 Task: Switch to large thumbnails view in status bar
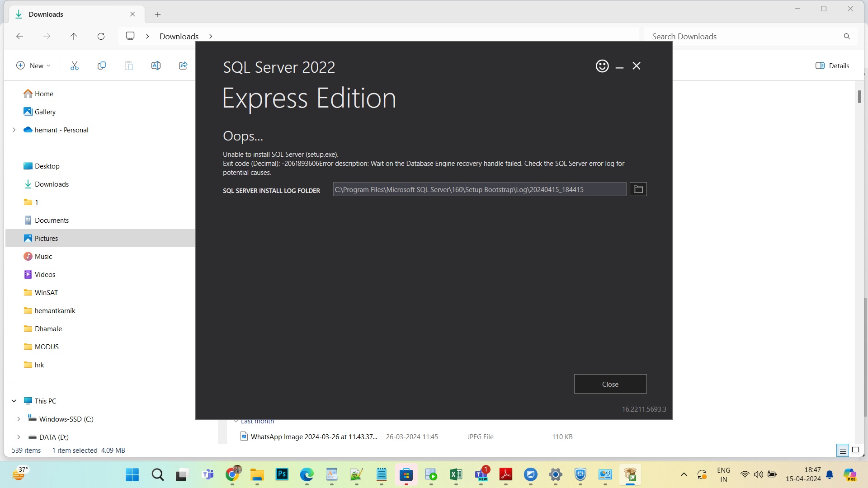855,450
